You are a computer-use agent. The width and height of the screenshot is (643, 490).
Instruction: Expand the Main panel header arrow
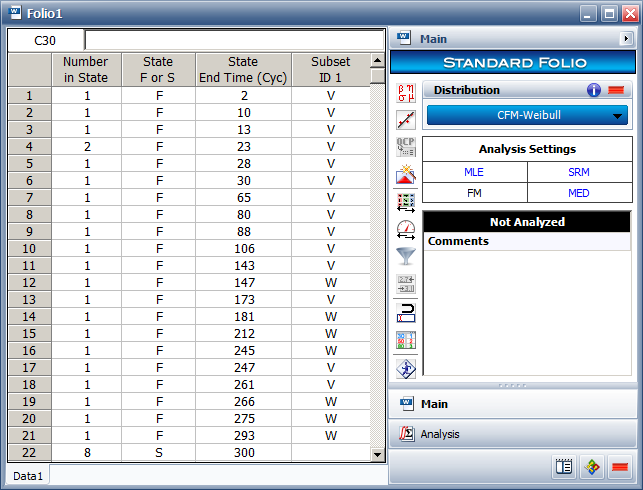point(626,39)
